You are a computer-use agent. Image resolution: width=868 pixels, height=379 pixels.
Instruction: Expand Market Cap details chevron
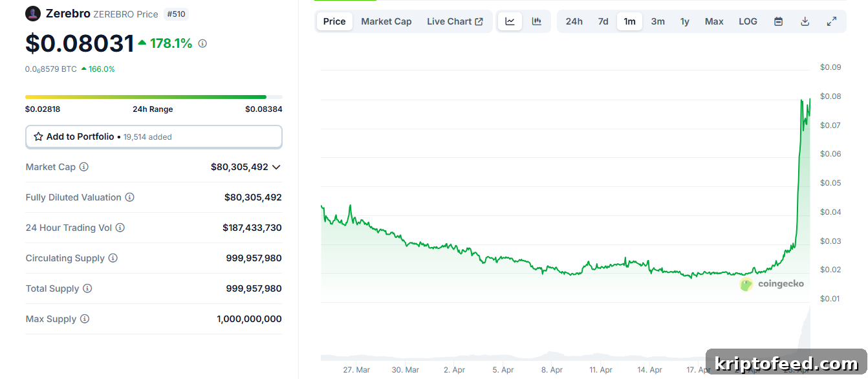pyautogui.click(x=276, y=167)
